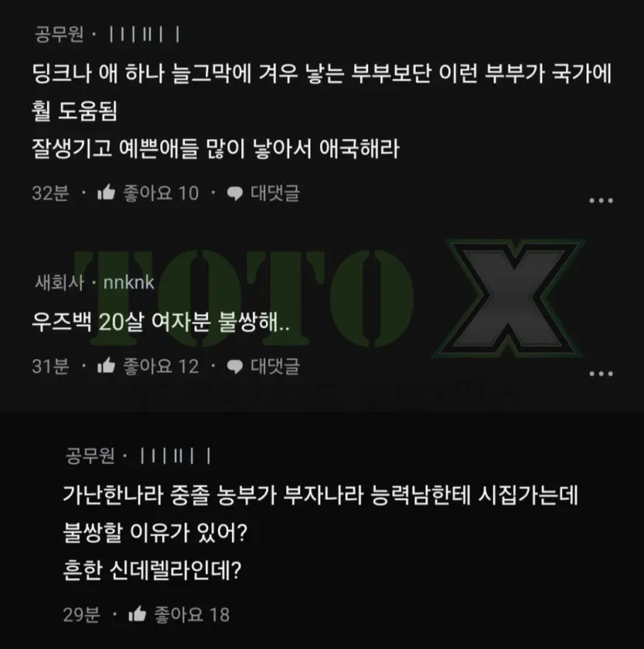Select the comment text 우즈백 20살 여자분 불쌍해
Image resolution: width=644 pixels, height=649 pixels.
[160, 322]
